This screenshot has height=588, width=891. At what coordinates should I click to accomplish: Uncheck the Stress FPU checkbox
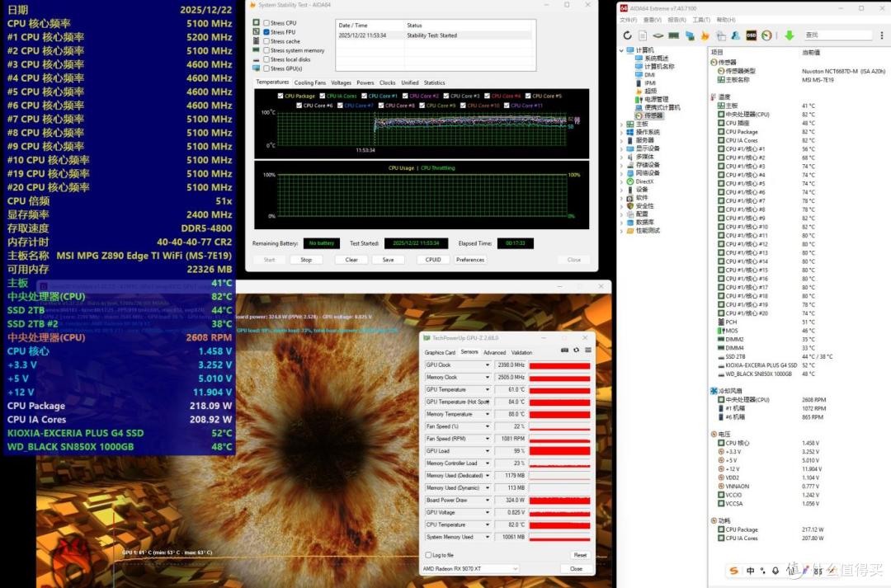[266, 32]
